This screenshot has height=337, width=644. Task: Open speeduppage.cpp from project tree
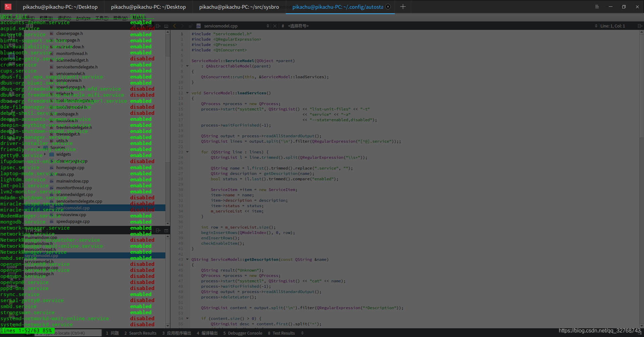click(x=73, y=221)
